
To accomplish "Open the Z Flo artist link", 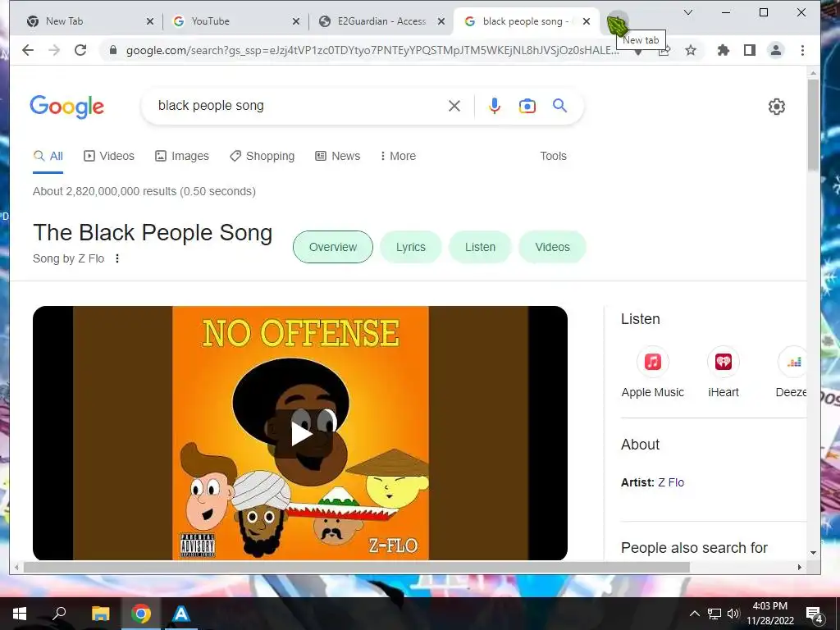I will 671,482.
